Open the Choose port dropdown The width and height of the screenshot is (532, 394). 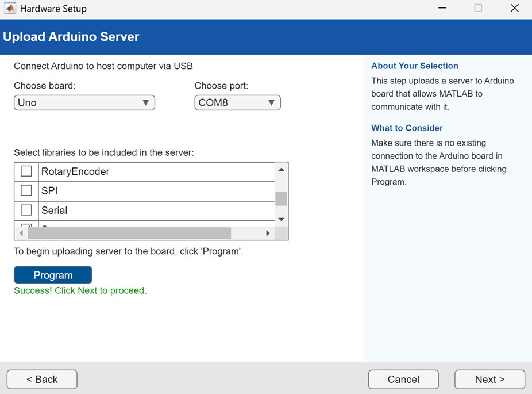pos(237,102)
